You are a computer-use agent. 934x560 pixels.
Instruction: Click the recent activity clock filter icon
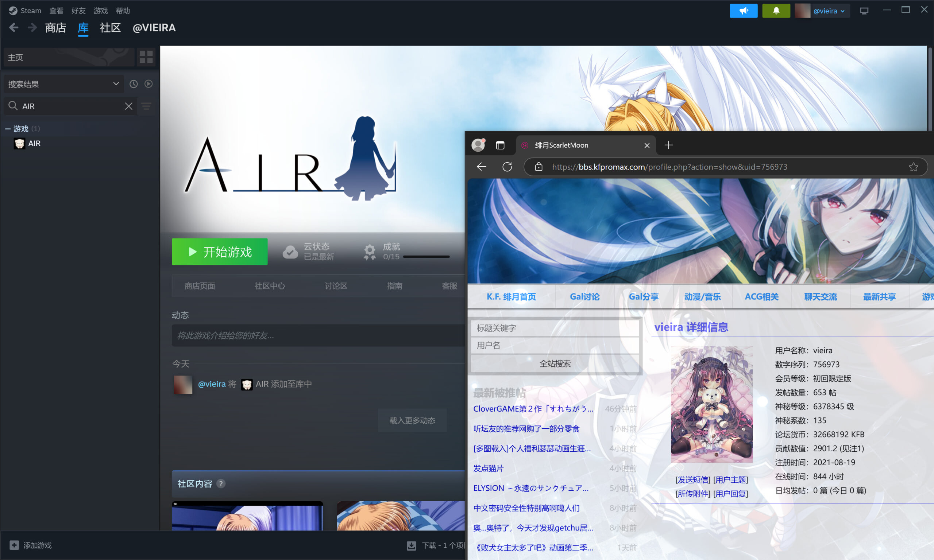click(134, 84)
